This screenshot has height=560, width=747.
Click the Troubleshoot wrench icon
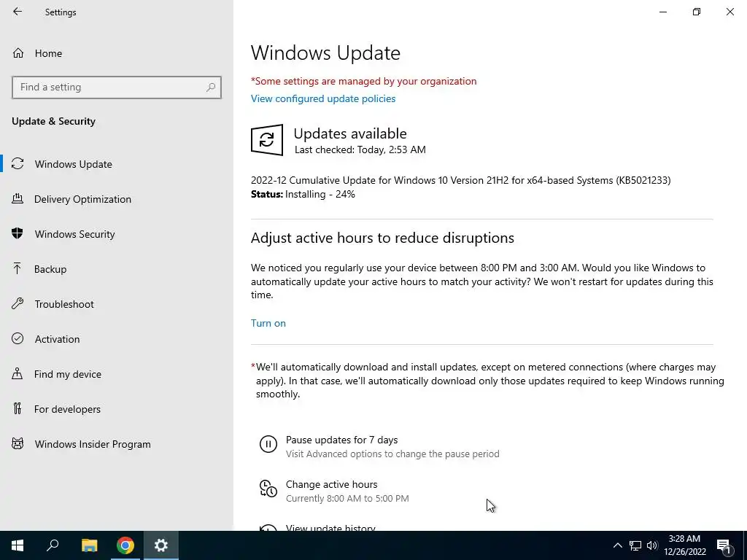tap(18, 304)
